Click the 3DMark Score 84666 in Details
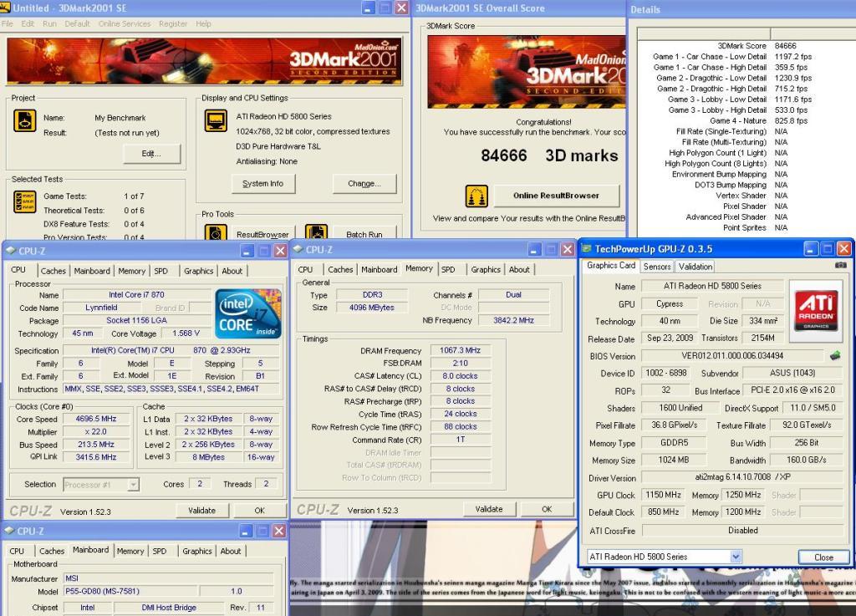856x616 pixels. pos(785,46)
